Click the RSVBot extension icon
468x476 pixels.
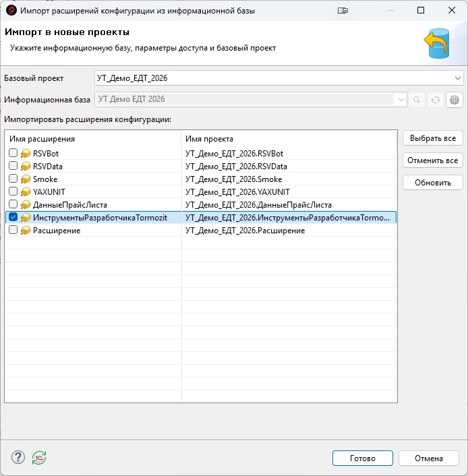[x=26, y=154]
